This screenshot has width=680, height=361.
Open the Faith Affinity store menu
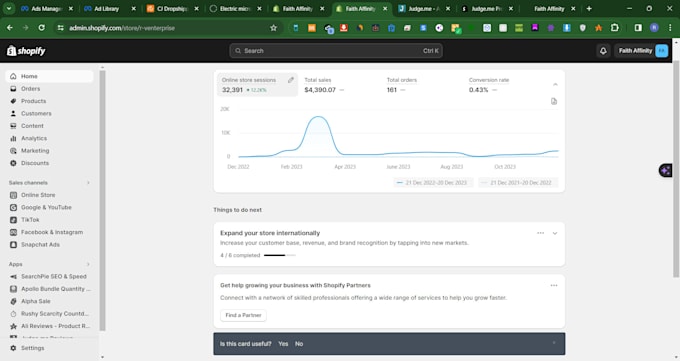pos(642,51)
